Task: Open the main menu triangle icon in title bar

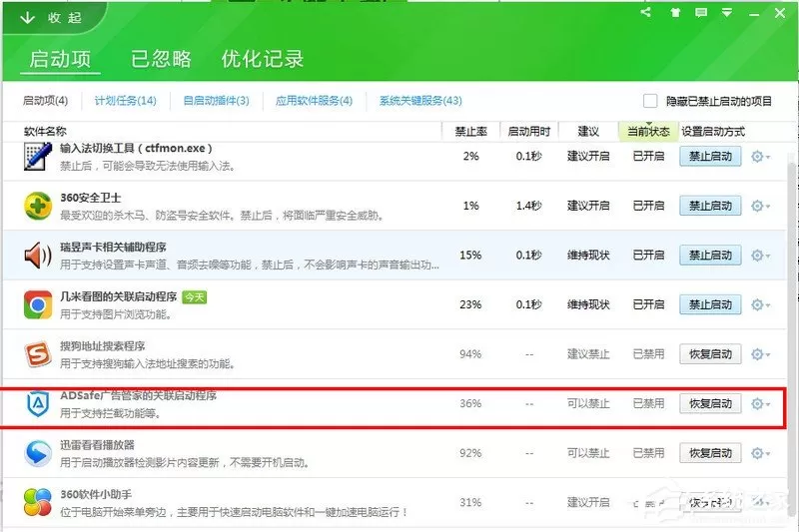Action: [727, 13]
